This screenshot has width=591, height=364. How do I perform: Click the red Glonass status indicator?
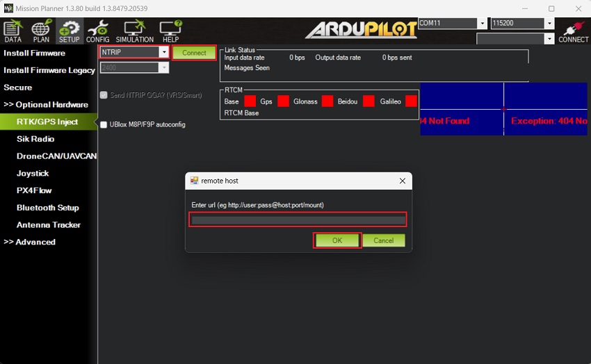click(x=327, y=101)
